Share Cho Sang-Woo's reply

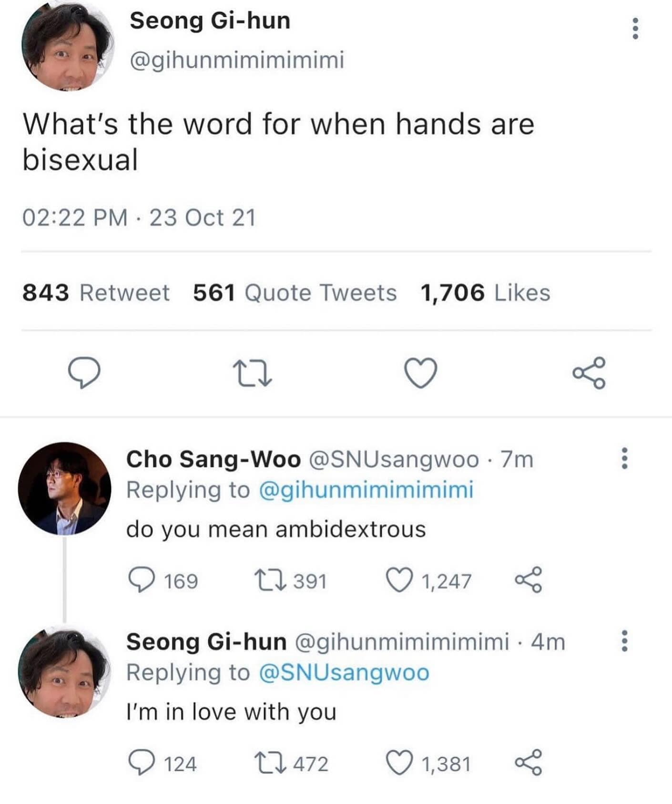[x=528, y=580]
